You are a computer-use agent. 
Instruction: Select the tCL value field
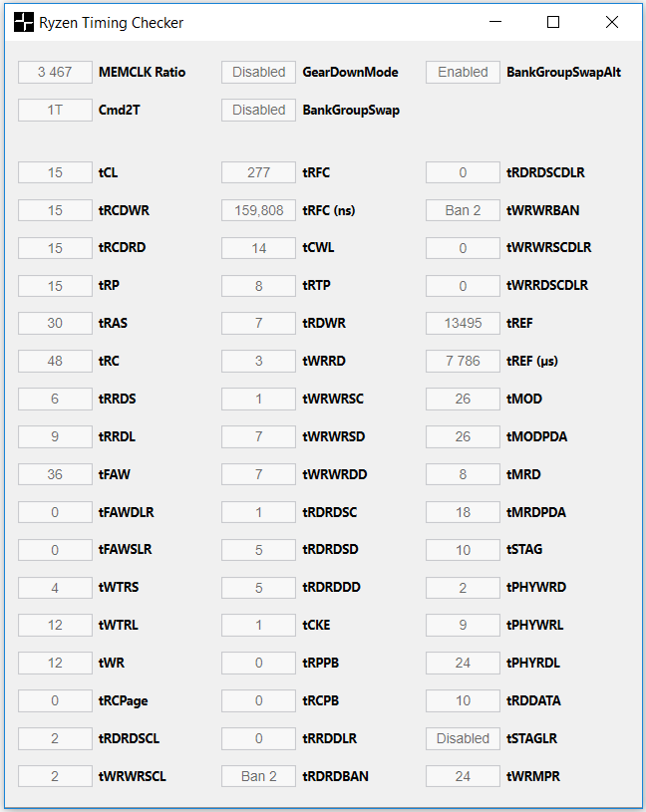[56, 172]
